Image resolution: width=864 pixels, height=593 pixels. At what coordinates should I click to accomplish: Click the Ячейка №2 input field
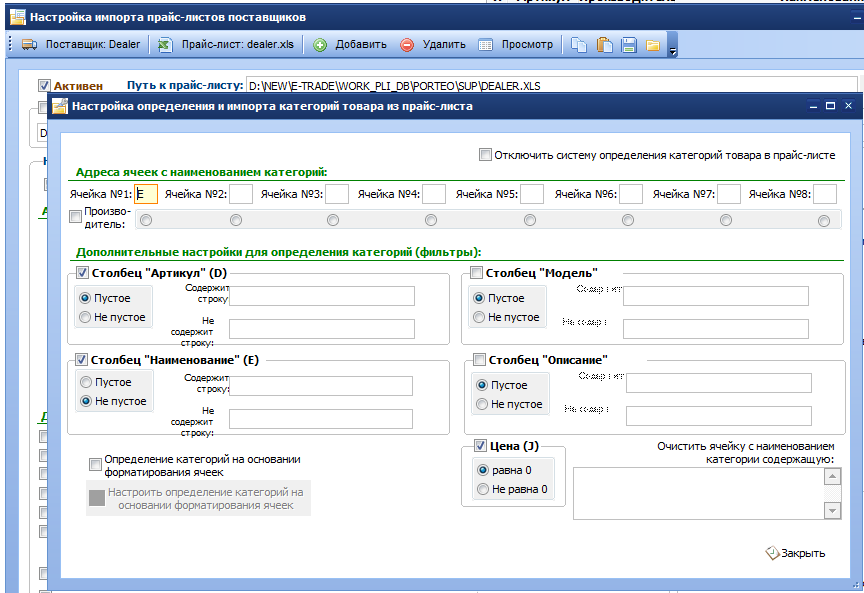coord(241,194)
